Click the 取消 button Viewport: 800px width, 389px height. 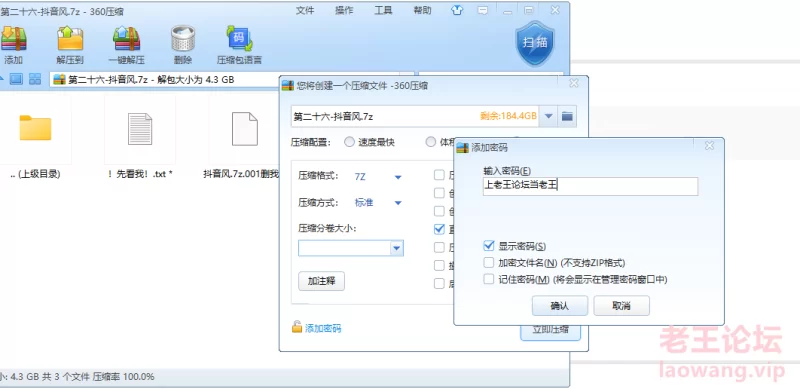[621, 306]
